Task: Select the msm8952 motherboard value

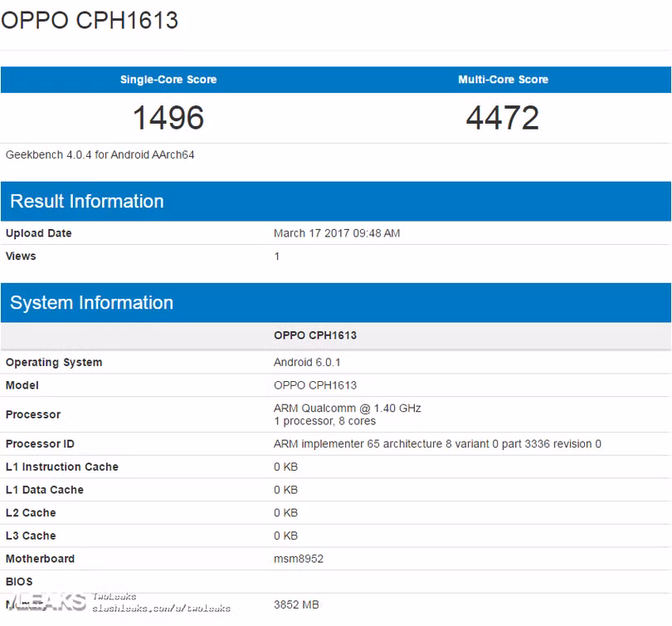Action: (299, 559)
